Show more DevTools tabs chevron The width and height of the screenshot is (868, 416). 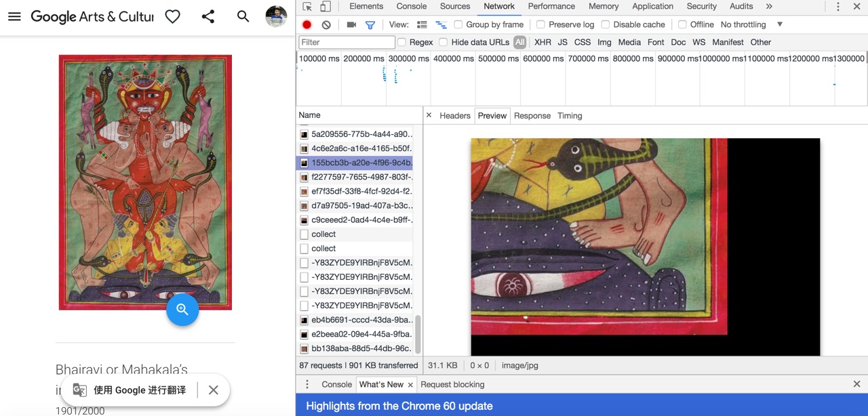pyautogui.click(x=769, y=6)
